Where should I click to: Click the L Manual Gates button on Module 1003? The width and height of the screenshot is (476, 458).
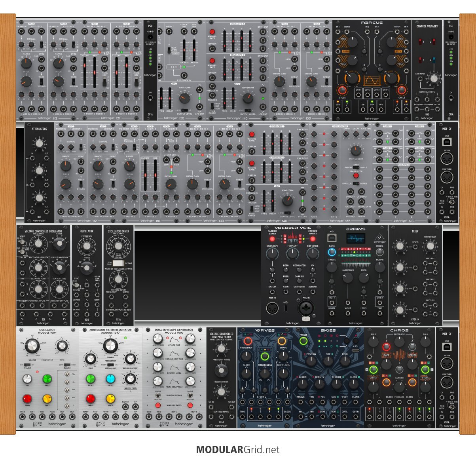(x=158, y=406)
